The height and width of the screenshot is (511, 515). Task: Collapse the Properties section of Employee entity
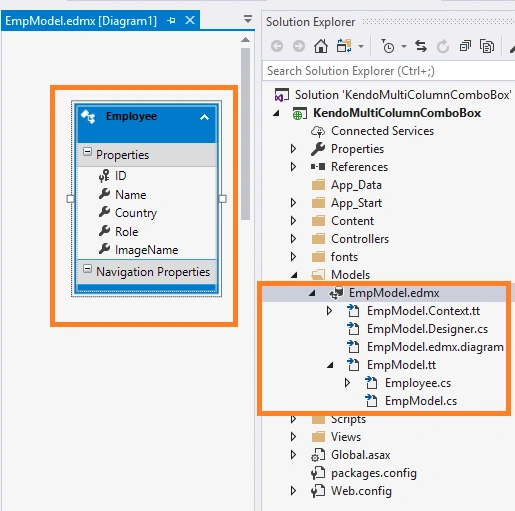[x=87, y=152]
